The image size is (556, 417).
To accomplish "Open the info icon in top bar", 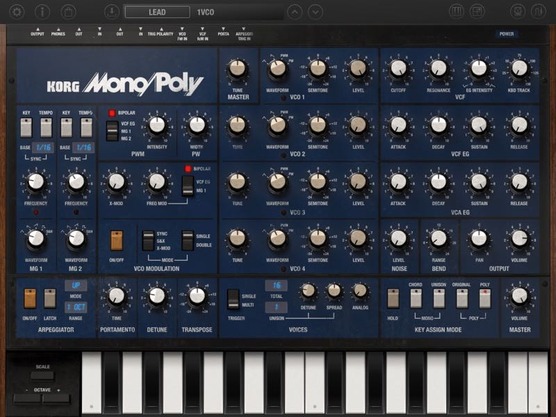I will 42,12.
